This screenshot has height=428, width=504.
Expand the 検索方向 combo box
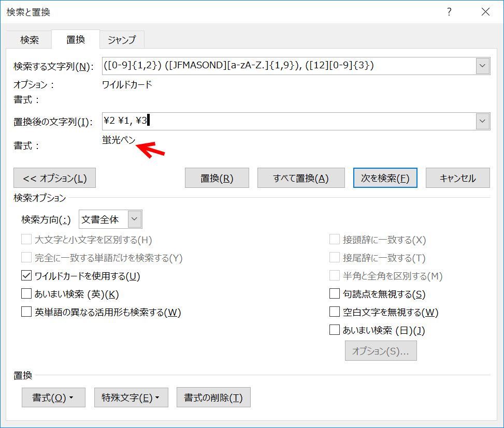coord(135,219)
